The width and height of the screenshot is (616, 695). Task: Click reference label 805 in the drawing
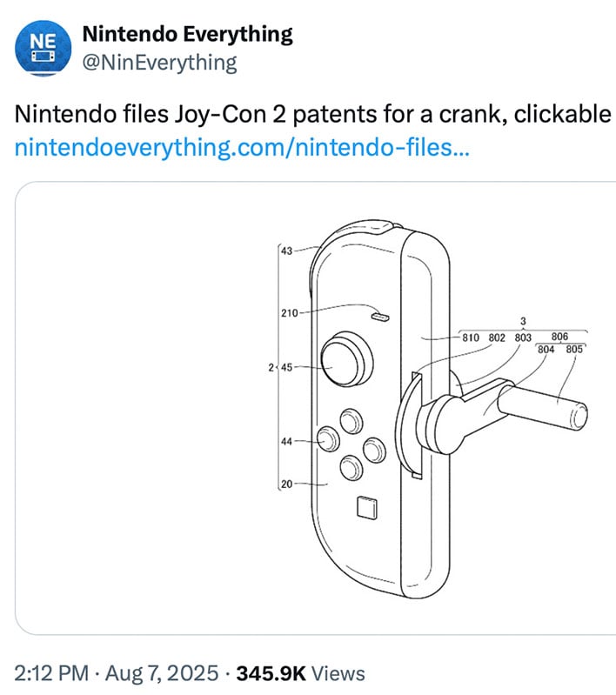point(574,349)
